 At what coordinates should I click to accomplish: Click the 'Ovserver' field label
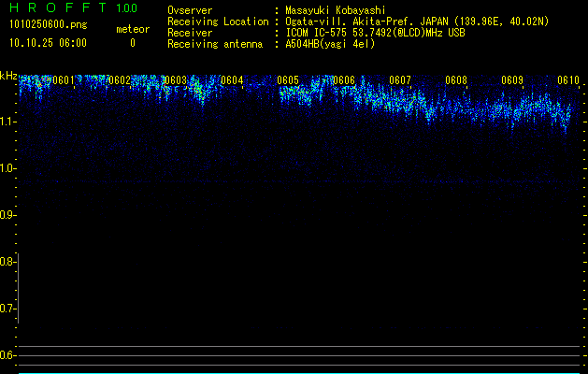(190, 10)
